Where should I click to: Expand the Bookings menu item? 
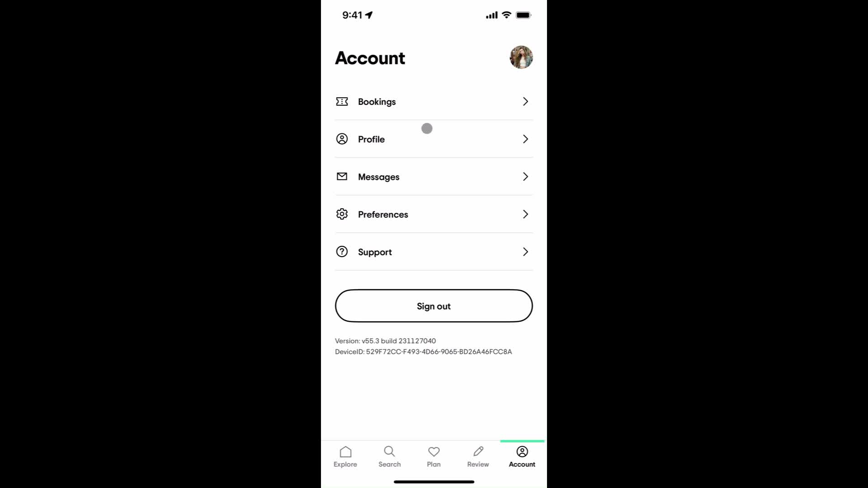pyautogui.click(x=434, y=101)
